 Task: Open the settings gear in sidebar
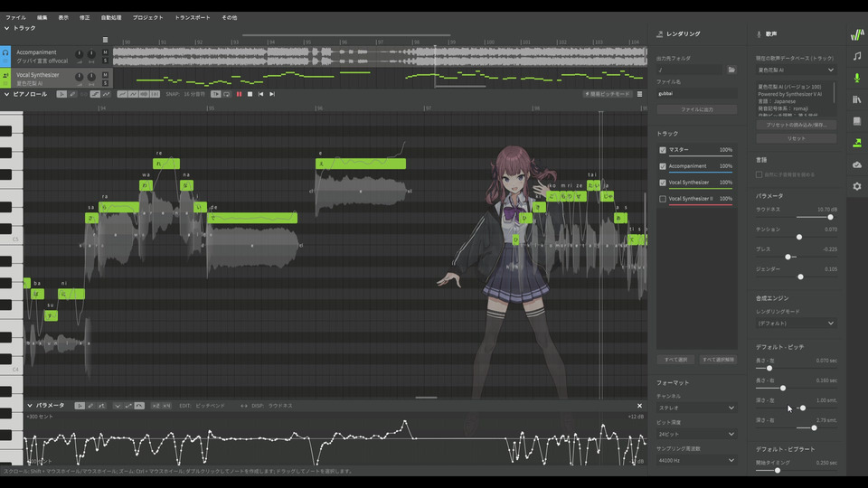tap(856, 186)
